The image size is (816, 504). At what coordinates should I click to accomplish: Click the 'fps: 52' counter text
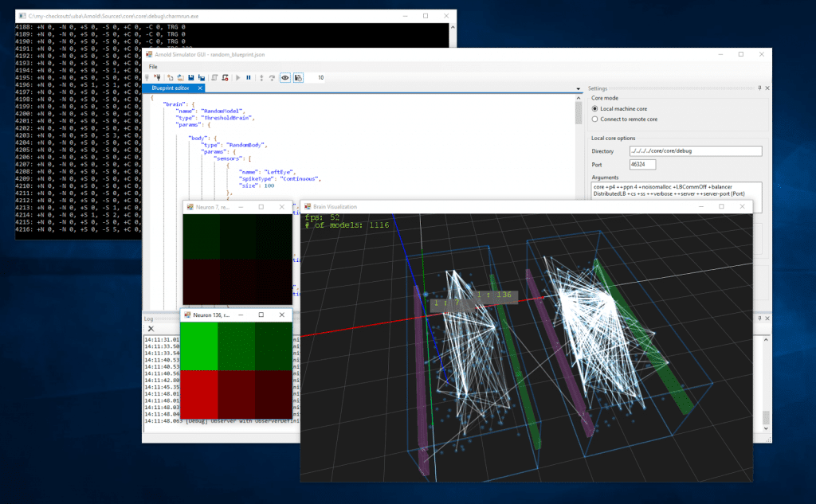point(322,217)
